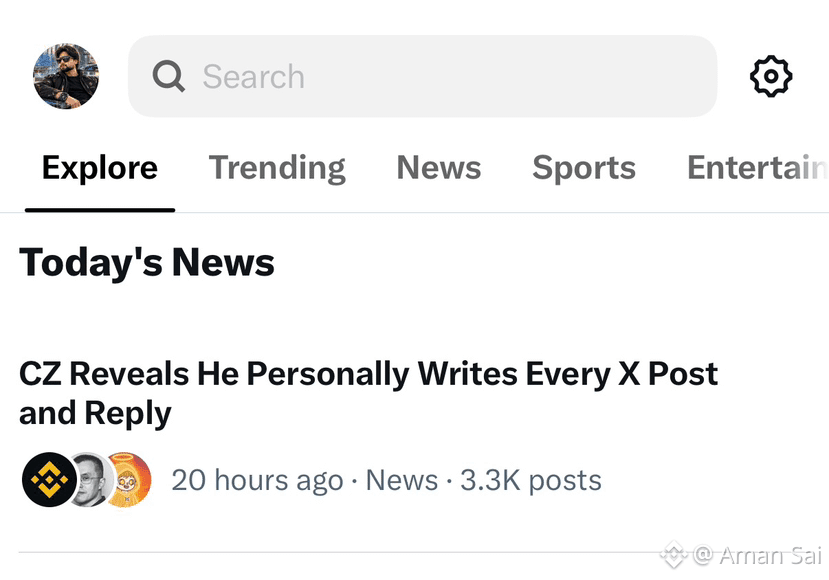Click the Today's News heading
Viewport: 829px width, 580px height.
(147, 263)
